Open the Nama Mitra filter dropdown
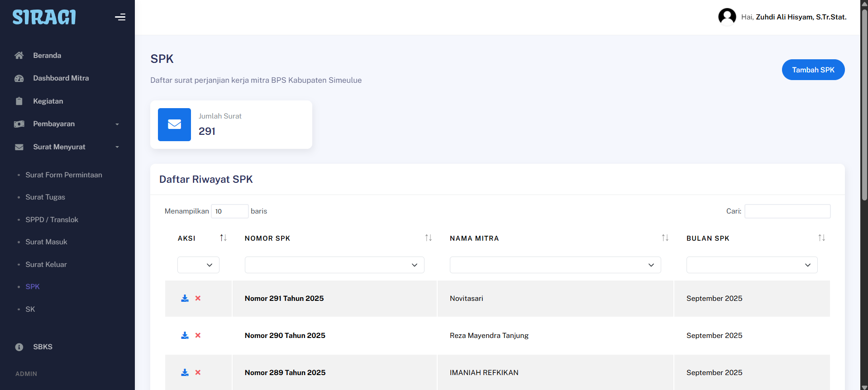This screenshot has height=390, width=868. point(555,265)
